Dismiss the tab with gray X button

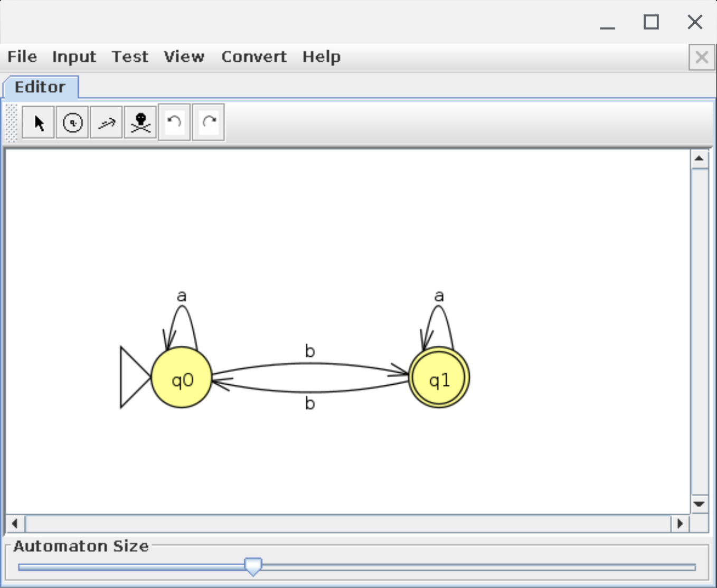[x=702, y=57]
